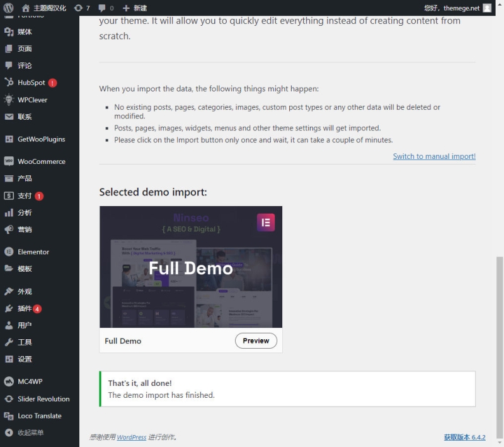Open the WordPress link in the footer
The width and height of the screenshot is (504, 447).
click(x=132, y=437)
